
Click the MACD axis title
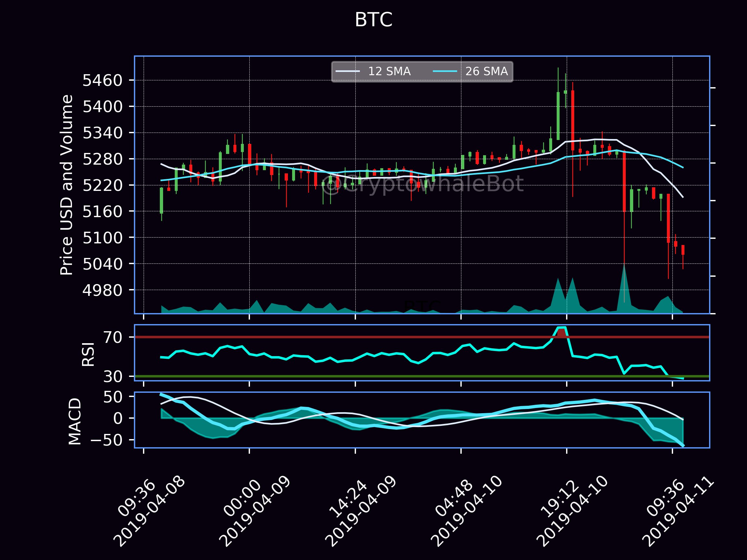[x=75, y=421]
